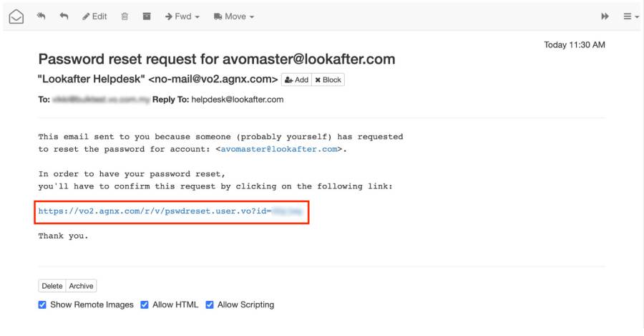Toggle the Allow HTML checkbox
644x336 pixels.
[145, 304]
